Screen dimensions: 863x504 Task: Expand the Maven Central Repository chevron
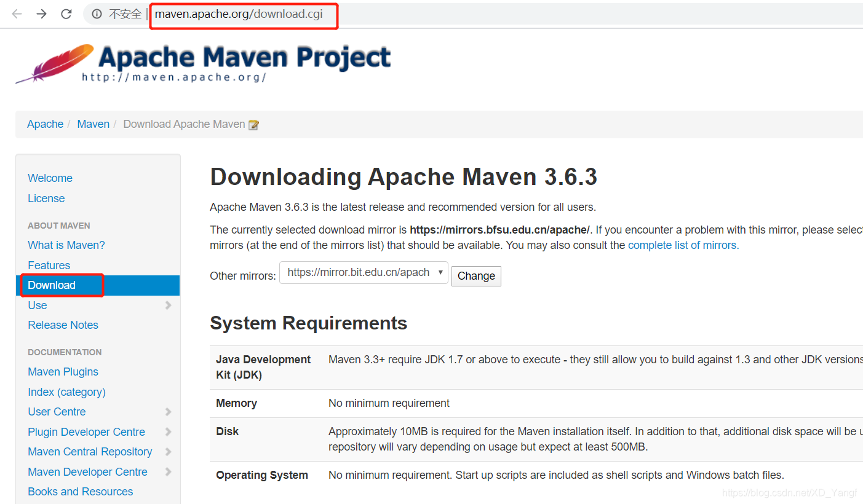pos(168,452)
